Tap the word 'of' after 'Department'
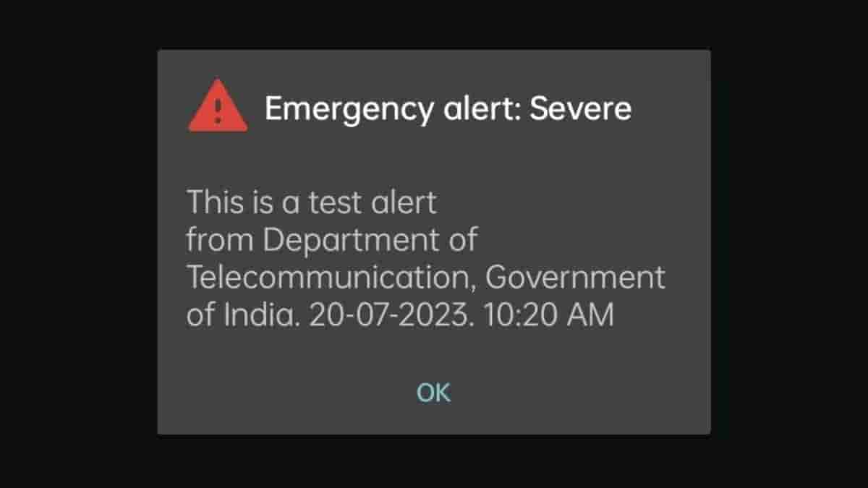The width and height of the screenshot is (868, 488). coord(463,240)
